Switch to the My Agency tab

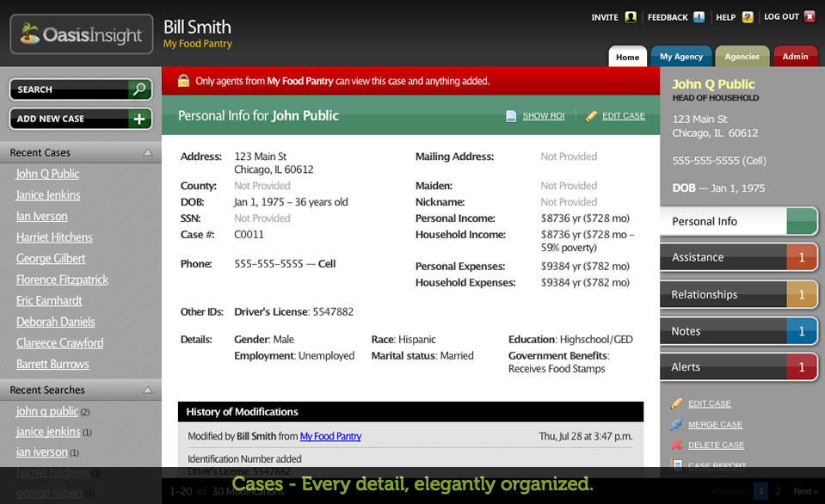[680, 57]
